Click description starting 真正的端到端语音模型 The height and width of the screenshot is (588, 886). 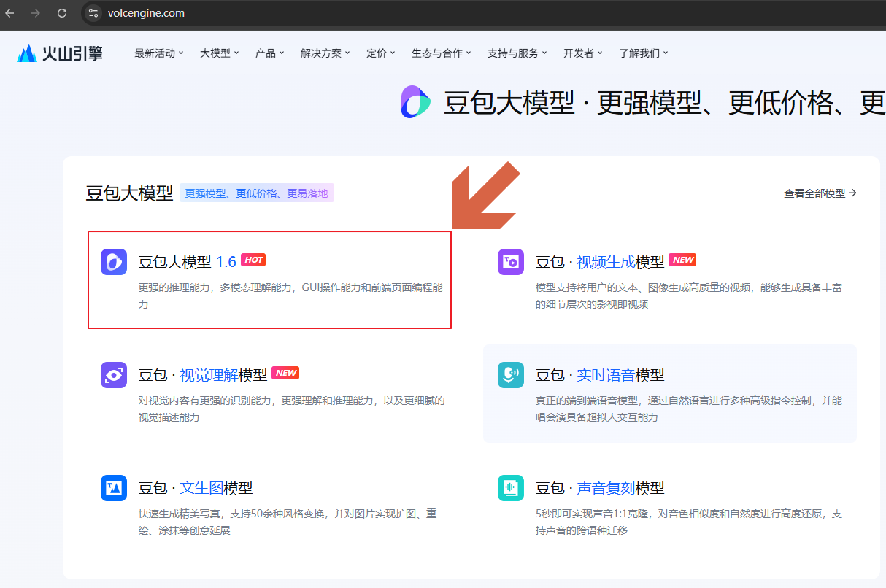689,409
